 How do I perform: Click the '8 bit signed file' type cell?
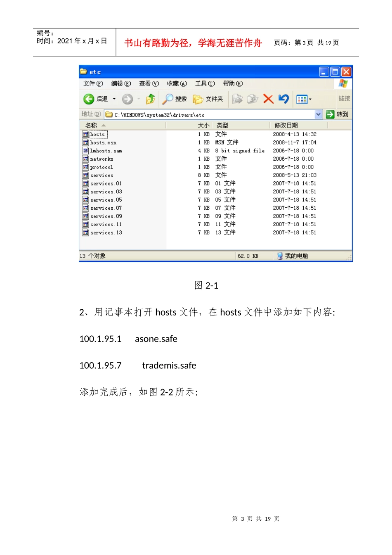point(240,151)
